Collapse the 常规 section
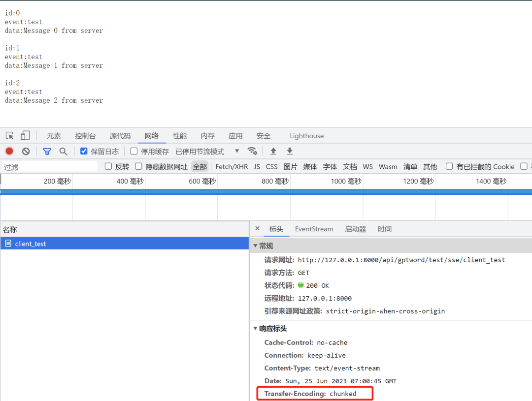Viewport: 532px width, 401px height. (256, 246)
